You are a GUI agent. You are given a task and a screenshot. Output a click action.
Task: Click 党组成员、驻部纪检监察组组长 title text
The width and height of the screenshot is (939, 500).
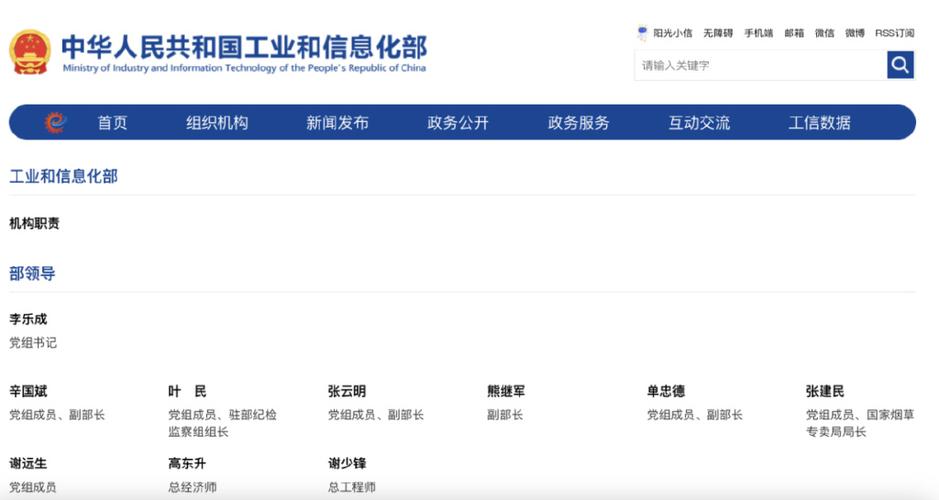pos(223,423)
